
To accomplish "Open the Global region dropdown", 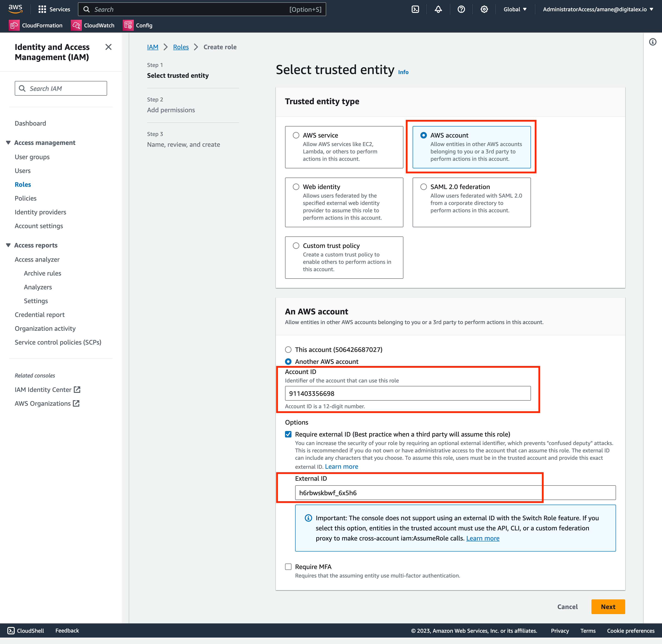I will point(515,9).
